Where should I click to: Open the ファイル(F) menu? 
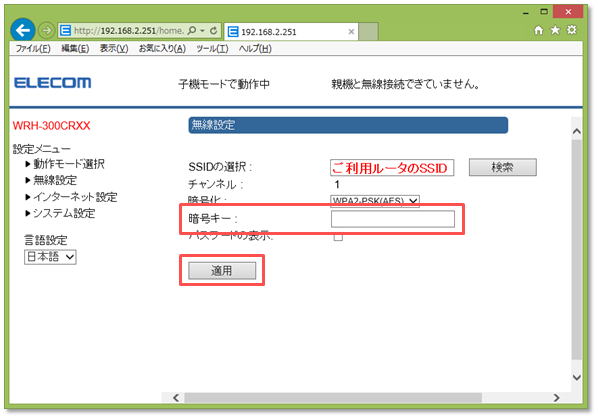(x=33, y=48)
